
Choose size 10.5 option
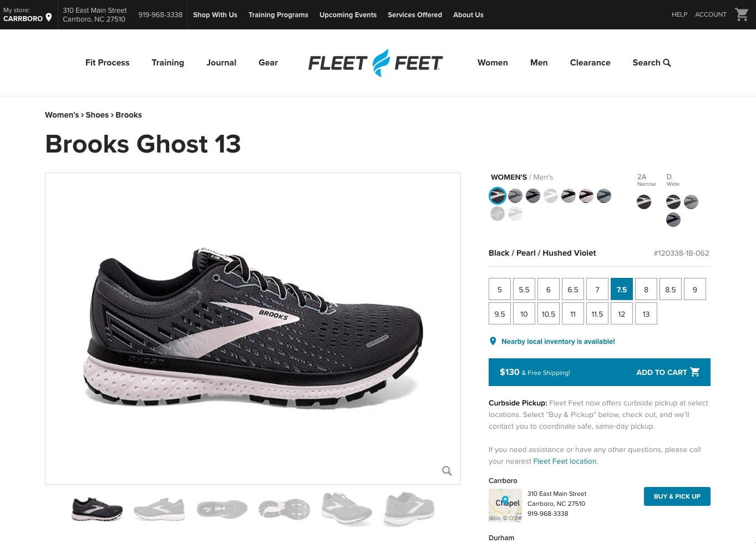549,314
